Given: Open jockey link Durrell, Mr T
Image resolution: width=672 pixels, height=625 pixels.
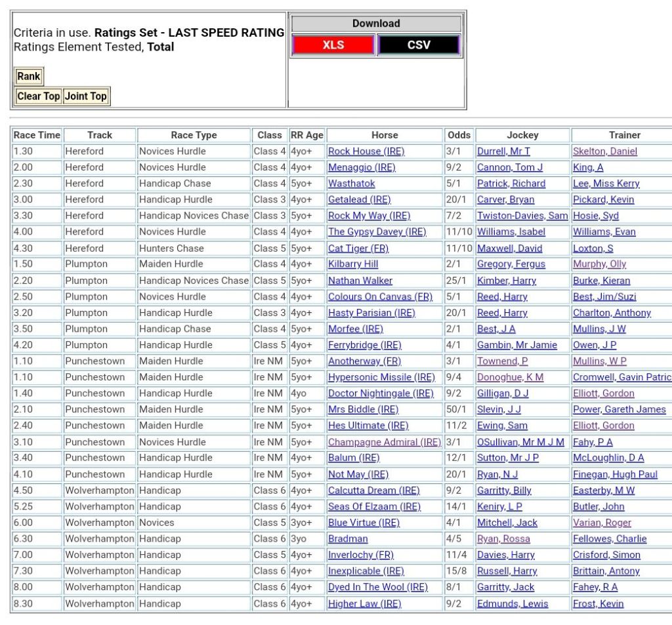Looking at the screenshot, I should [503, 151].
